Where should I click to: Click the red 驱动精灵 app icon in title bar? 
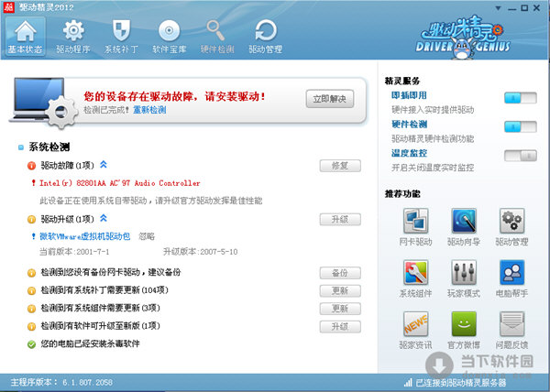pos(9,7)
